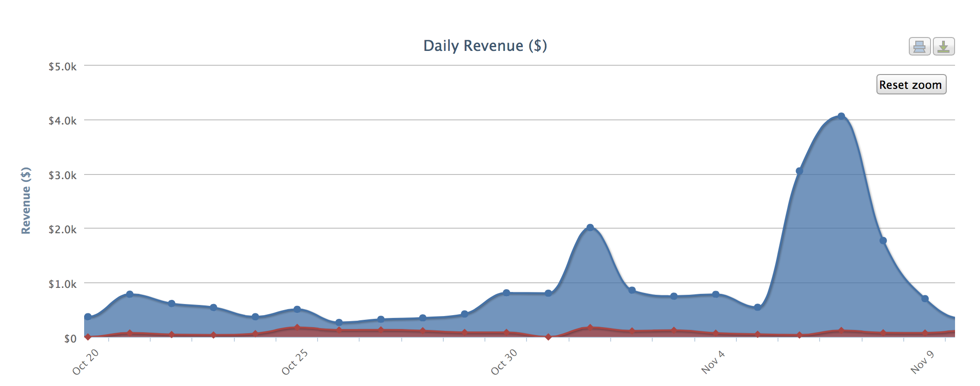
Task: Select the blue data point above Oct 25
Action: click(297, 309)
